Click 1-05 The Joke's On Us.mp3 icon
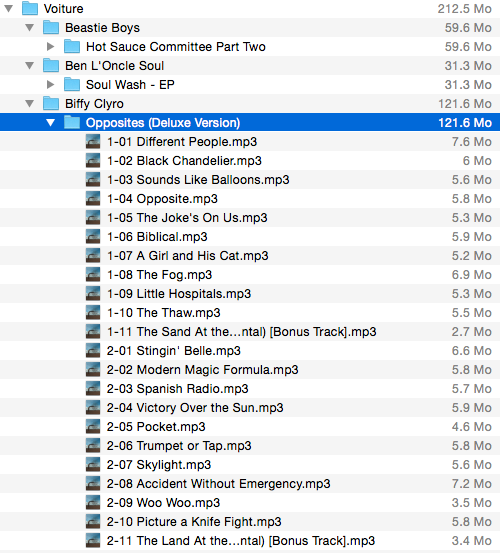This screenshot has height=553, width=500. [93, 218]
